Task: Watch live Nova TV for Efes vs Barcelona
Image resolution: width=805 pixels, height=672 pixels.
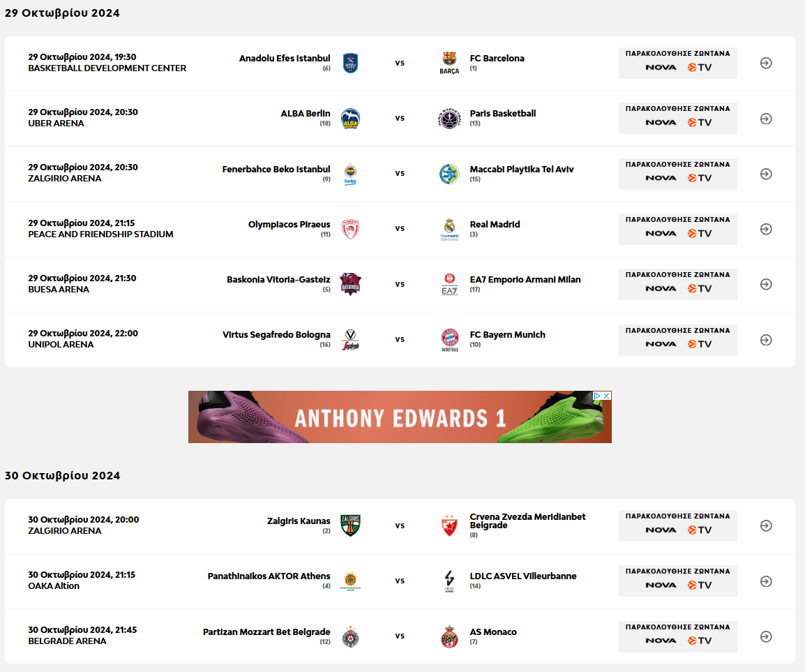Action: (x=677, y=64)
